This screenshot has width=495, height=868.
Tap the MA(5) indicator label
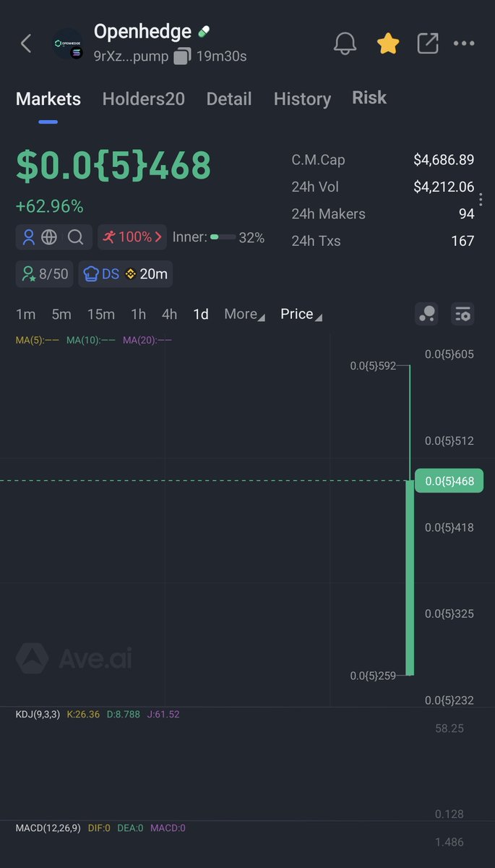pos(38,340)
